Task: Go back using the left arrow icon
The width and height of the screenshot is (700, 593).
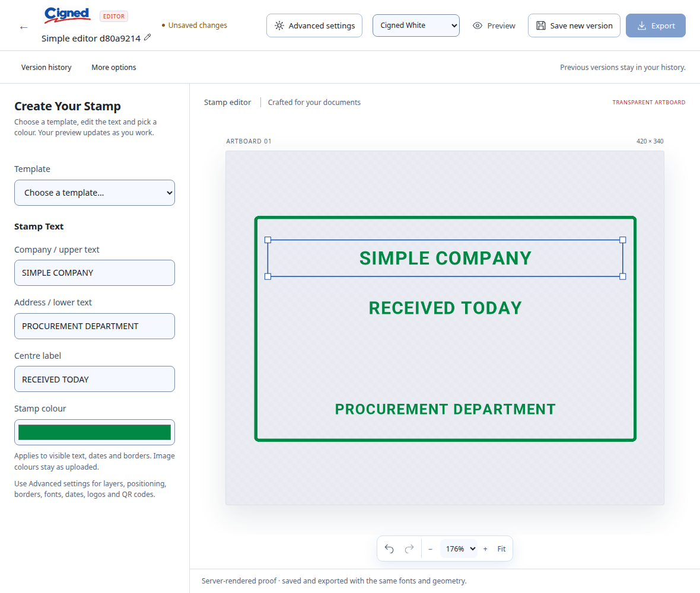Action: [24, 28]
